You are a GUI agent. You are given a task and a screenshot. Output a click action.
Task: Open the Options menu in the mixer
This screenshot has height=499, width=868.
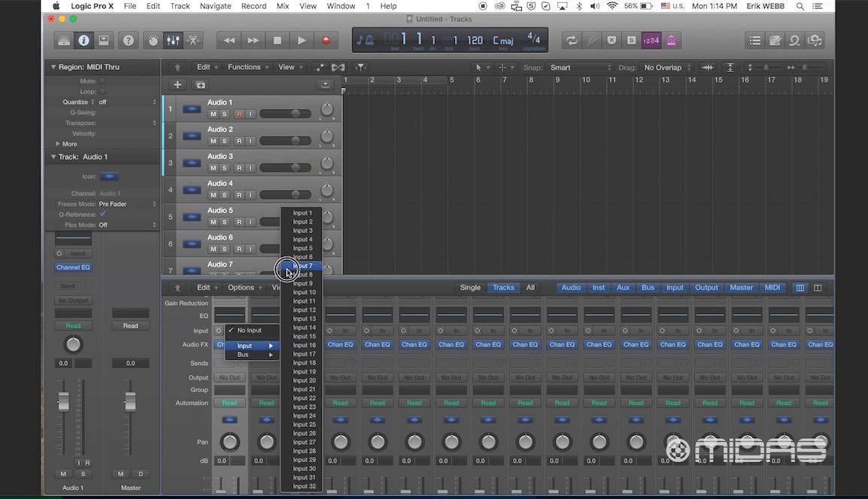(x=244, y=288)
